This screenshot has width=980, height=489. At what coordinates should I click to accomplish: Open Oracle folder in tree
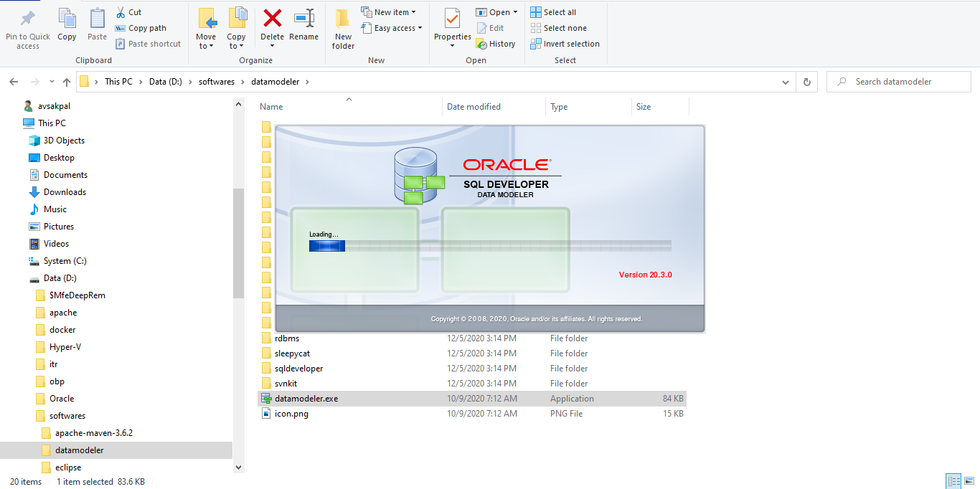(62, 399)
